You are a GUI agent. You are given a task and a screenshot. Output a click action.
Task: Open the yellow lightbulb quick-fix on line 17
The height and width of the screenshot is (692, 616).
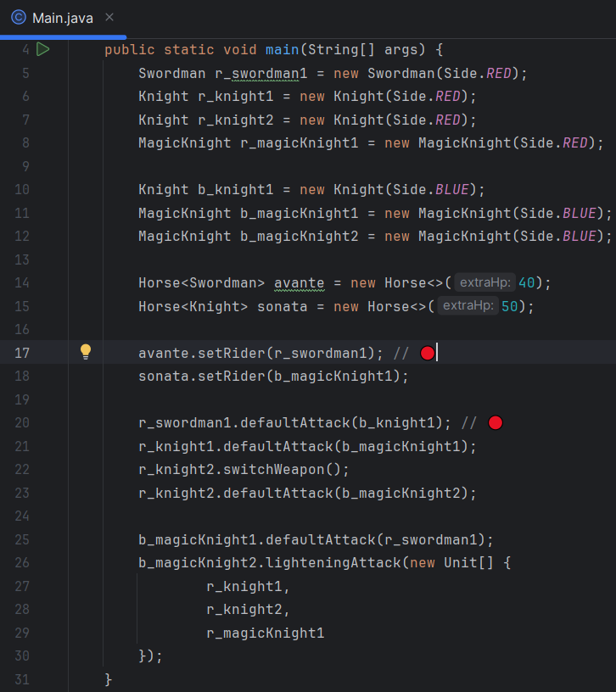pos(86,352)
